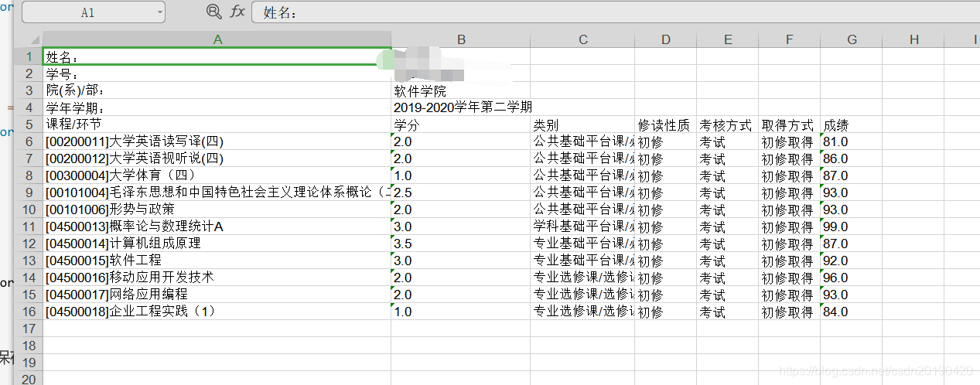The image size is (980, 385).
Task: Click credit cell 3.5 in row 12
Action: (x=461, y=244)
